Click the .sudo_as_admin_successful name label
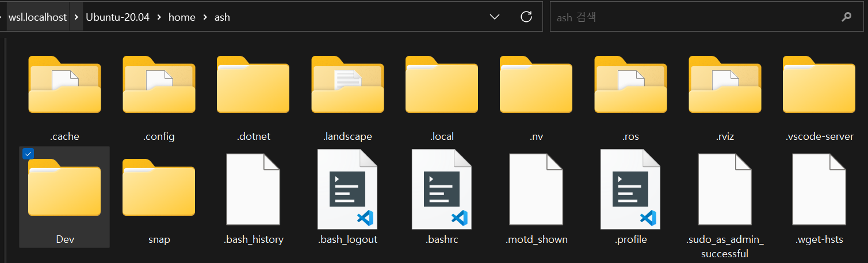This screenshot has height=263, width=868. 725,246
